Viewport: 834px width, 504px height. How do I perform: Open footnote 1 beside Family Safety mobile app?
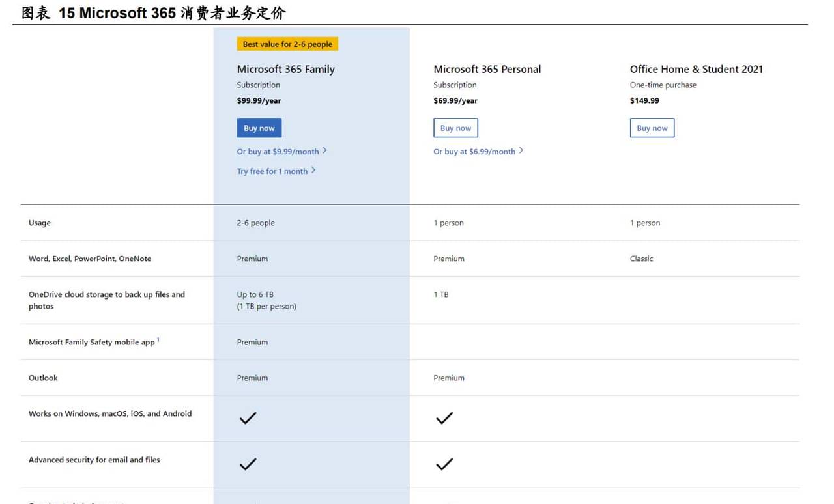pyautogui.click(x=158, y=339)
